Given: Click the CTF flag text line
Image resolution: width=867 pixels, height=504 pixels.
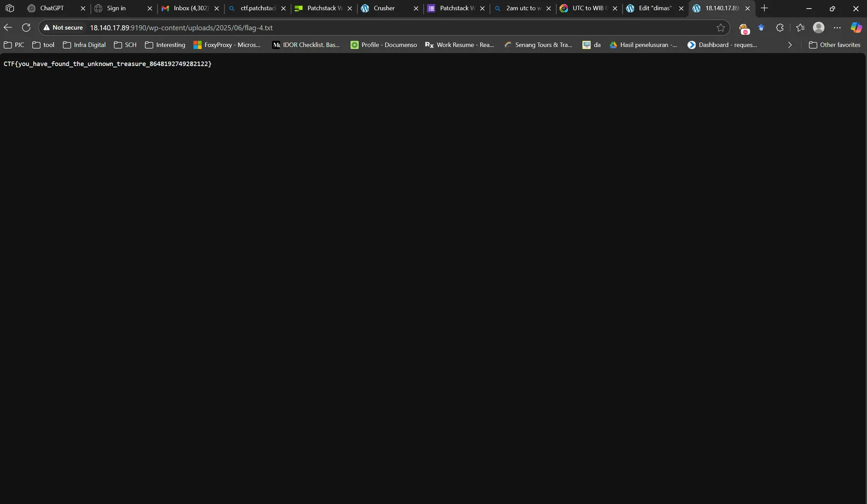Looking at the screenshot, I should pyautogui.click(x=107, y=64).
